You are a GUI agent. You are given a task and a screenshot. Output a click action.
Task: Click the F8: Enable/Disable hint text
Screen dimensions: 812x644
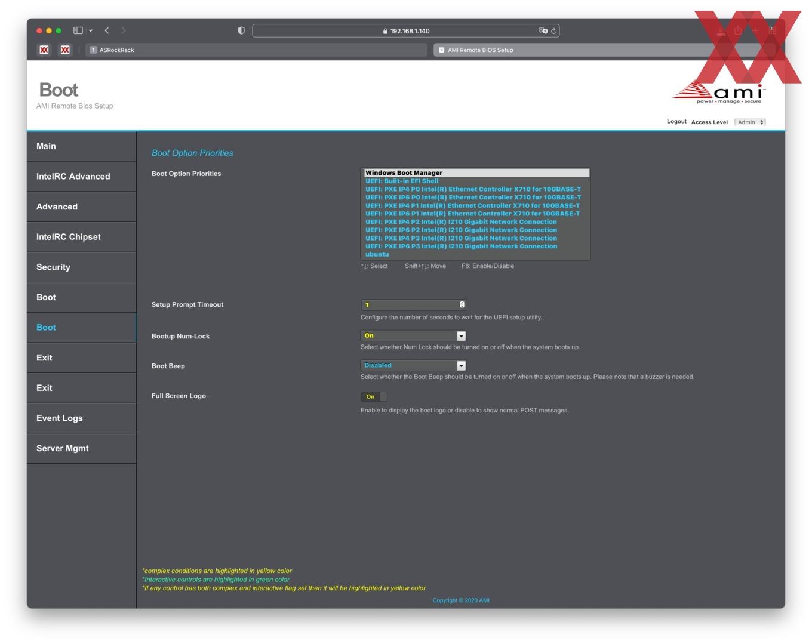pyautogui.click(x=488, y=266)
